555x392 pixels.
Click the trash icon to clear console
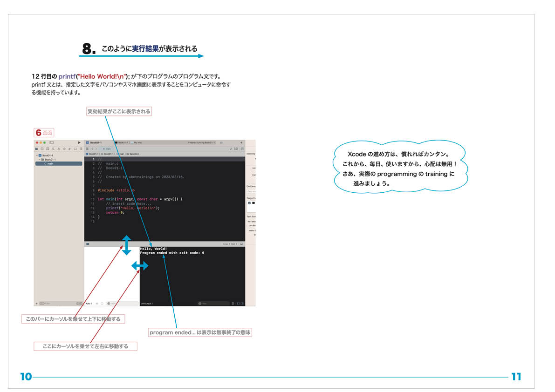point(233,304)
